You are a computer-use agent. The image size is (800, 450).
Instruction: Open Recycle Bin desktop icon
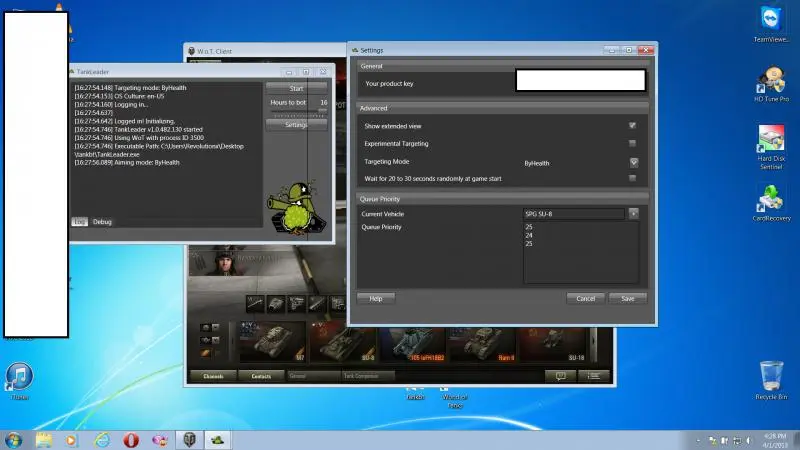click(x=771, y=380)
